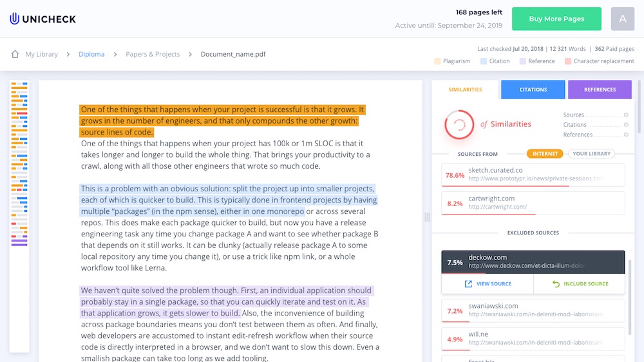Toggle the Citations radio indicator
The image size is (644, 362).
[x=626, y=125]
